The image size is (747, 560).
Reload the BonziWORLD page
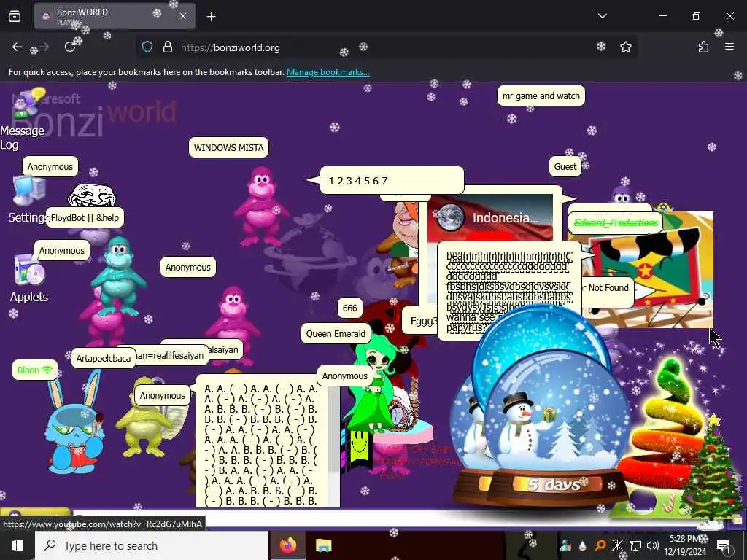tap(70, 47)
